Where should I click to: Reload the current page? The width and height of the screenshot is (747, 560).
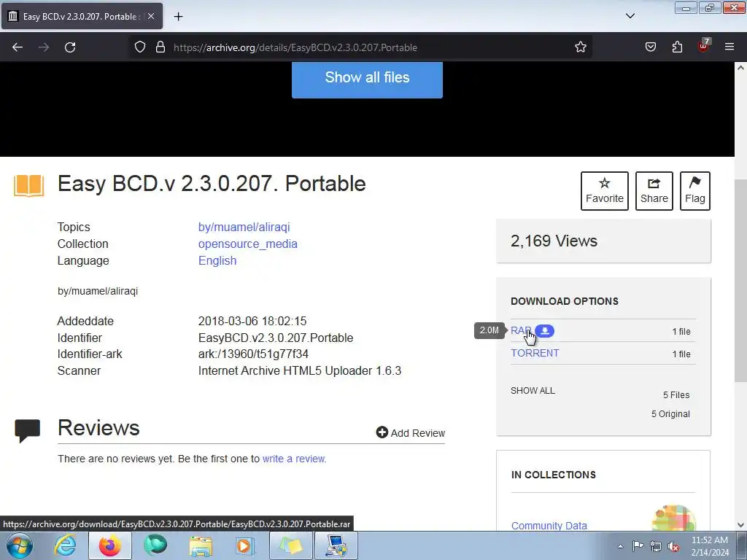point(70,47)
